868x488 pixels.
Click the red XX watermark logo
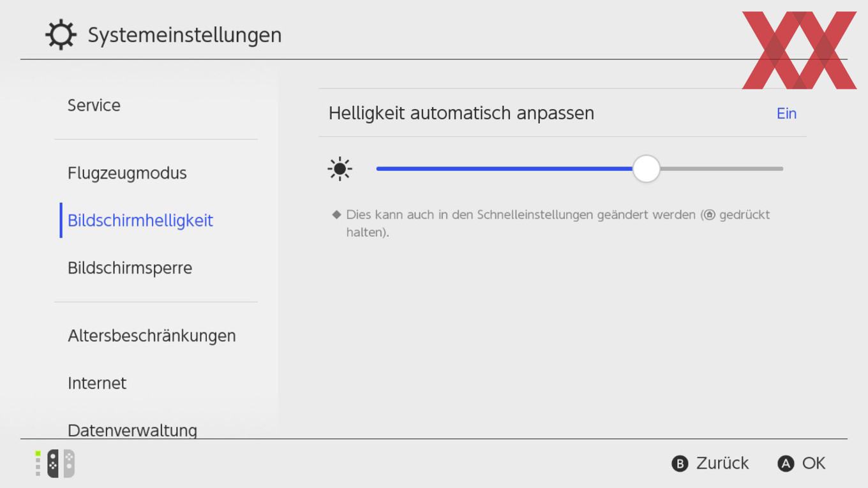(x=799, y=50)
